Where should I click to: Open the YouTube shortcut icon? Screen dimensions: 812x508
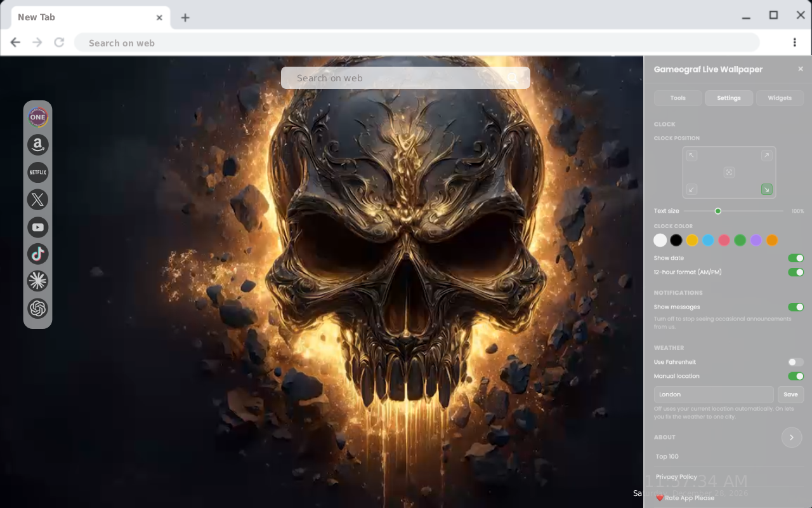click(x=38, y=227)
